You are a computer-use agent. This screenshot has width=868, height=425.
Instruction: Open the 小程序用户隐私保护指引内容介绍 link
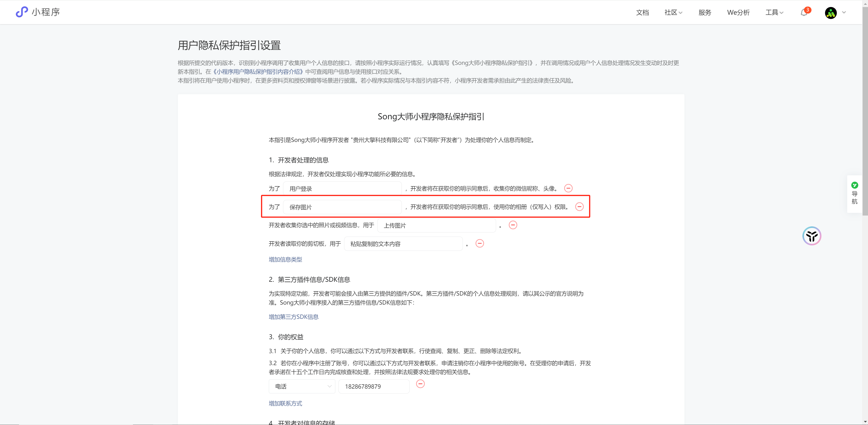point(258,72)
